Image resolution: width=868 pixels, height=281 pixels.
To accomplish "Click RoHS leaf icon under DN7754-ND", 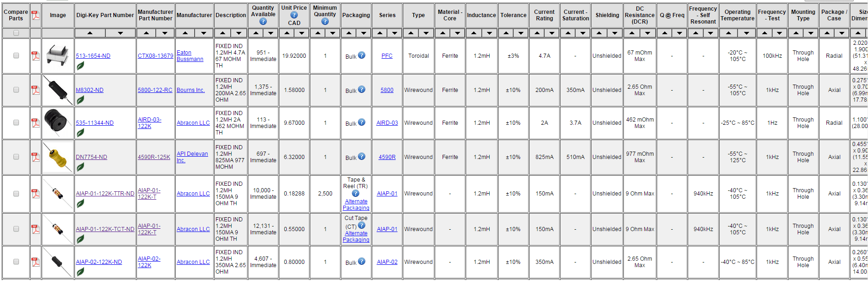I will [80, 167].
